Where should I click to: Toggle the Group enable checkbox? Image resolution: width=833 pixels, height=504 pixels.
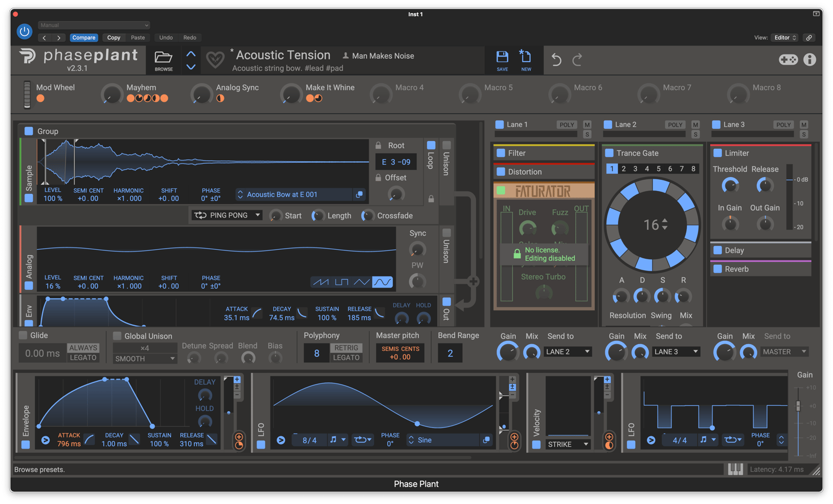(x=28, y=131)
